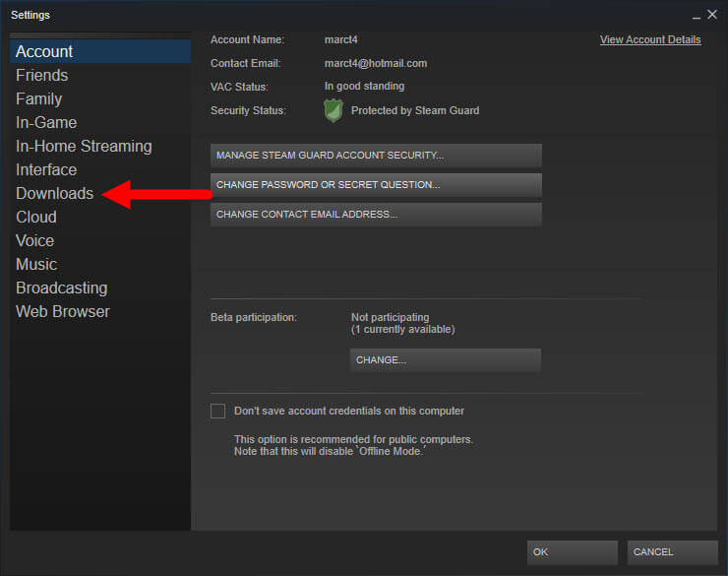This screenshot has width=728, height=576.
Task: Click the beta participation Change button
Action: coord(446,360)
